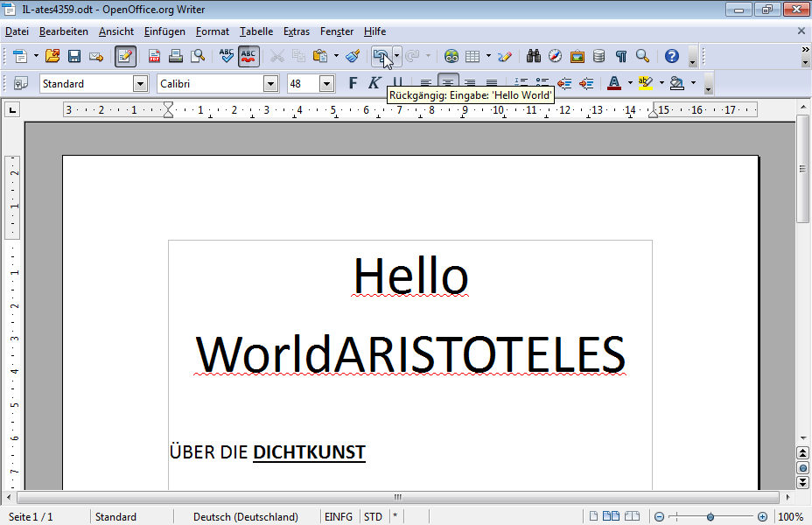
Task: Open the background color dropdown arrow
Action: click(693, 83)
